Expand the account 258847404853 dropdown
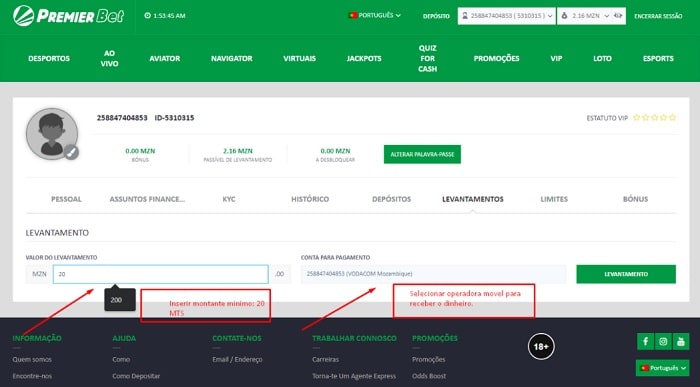 [506, 16]
